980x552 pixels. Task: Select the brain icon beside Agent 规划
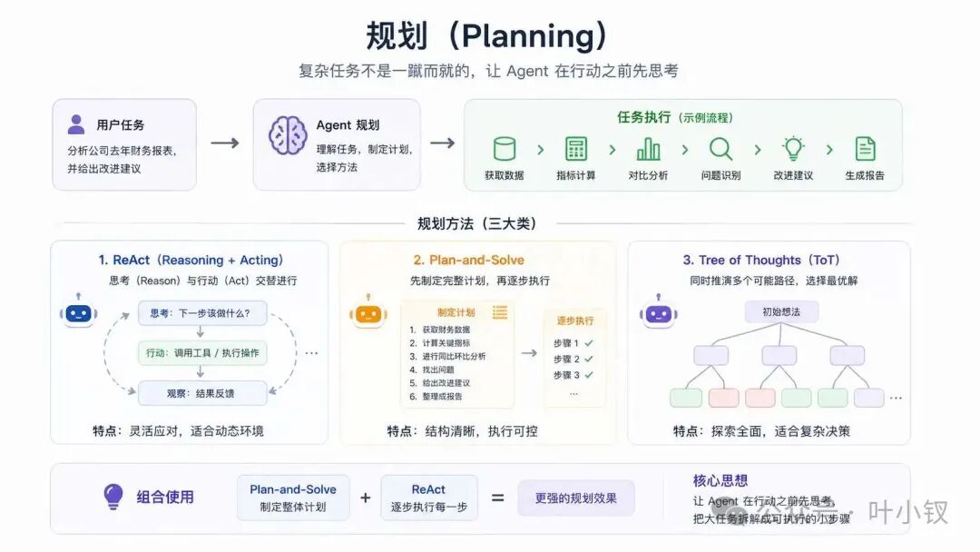click(x=288, y=135)
